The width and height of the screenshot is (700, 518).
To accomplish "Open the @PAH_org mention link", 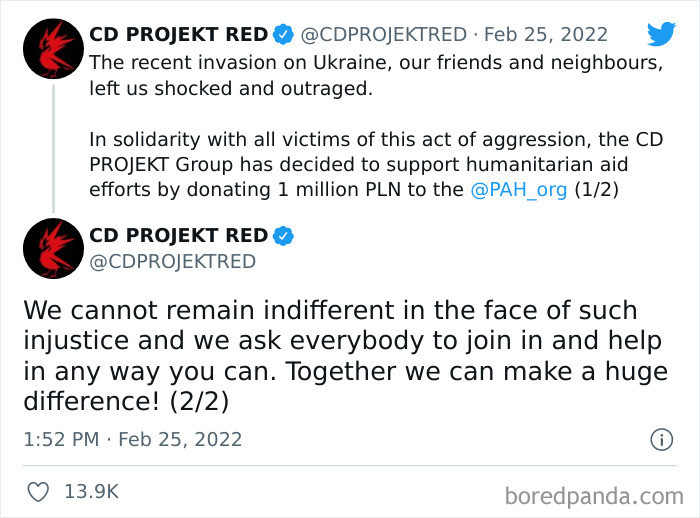I will click(x=519, y=190).
